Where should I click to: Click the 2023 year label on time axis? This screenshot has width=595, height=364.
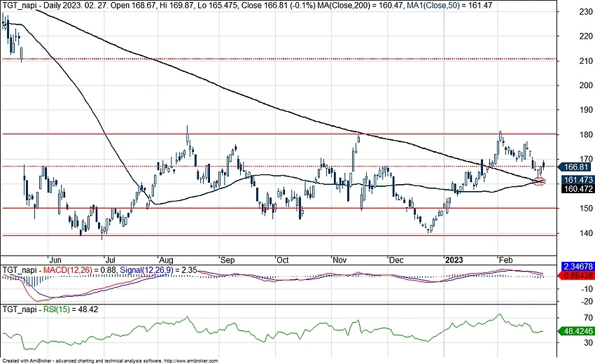(454, 260)
